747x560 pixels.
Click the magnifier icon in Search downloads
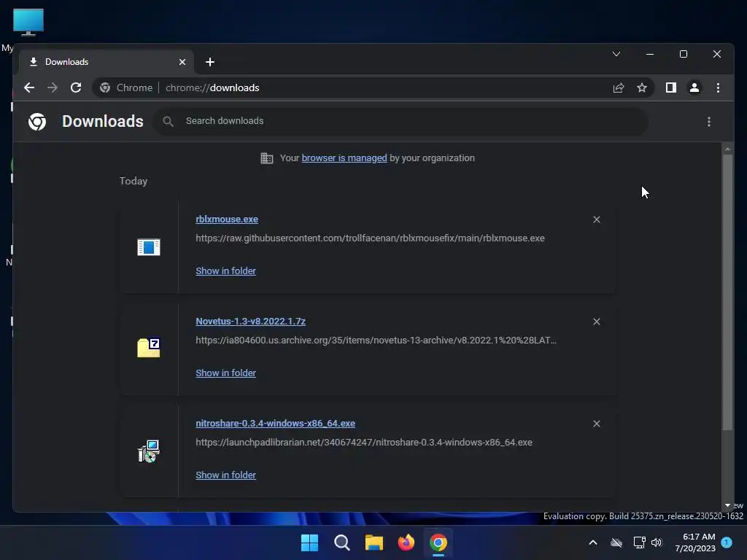click(x=168, y=122)
